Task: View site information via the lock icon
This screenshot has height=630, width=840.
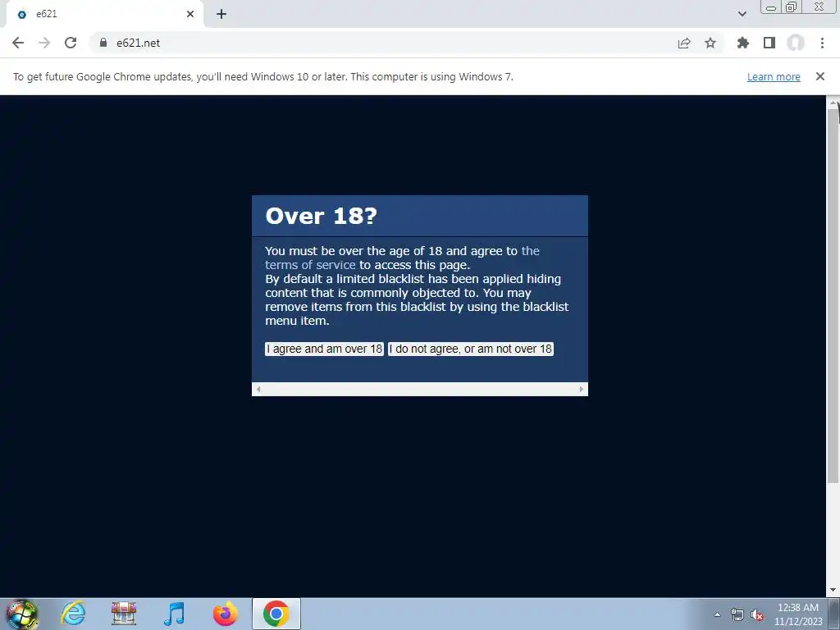Action: click(x=103, y=43)
